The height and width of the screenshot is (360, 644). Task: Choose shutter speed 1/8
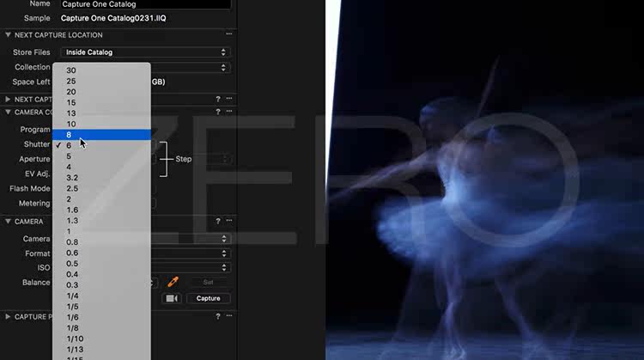click(x=101, y=328)
